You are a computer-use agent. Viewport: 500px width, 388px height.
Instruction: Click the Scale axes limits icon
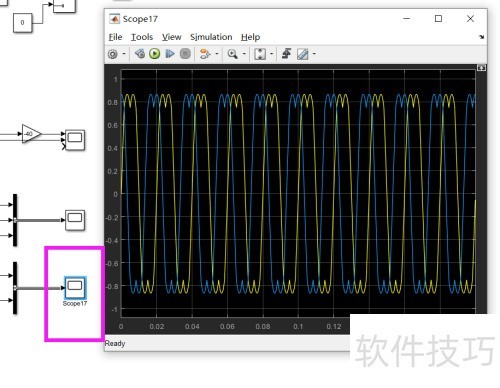(x=260, y=54)
